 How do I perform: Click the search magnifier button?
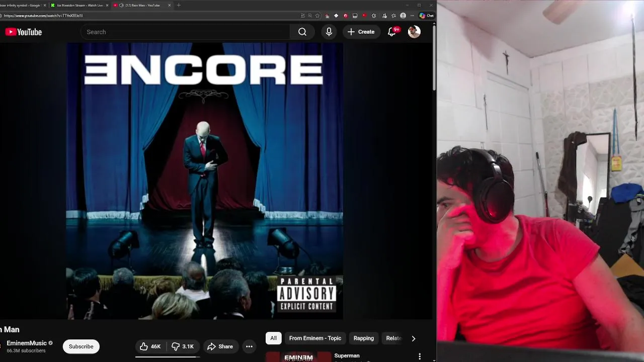click(x=302, y=32)
